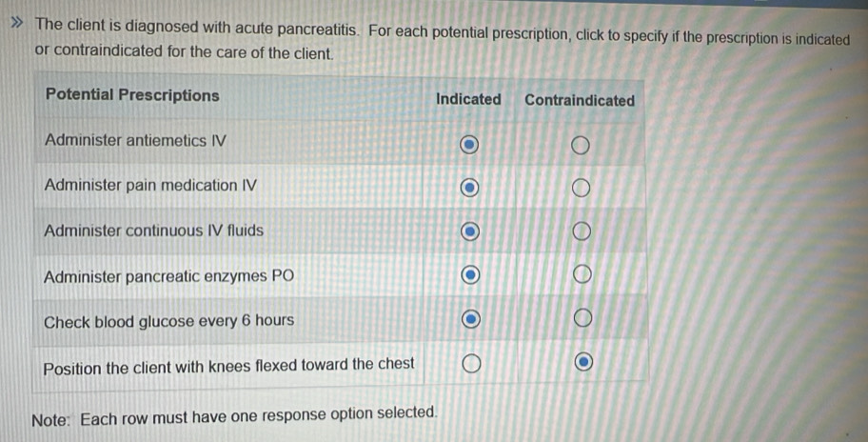Click the 'Administer pancreatic enzymes PO' row label
The width and height of the screenshot is (868, 442).
[168, 276]
